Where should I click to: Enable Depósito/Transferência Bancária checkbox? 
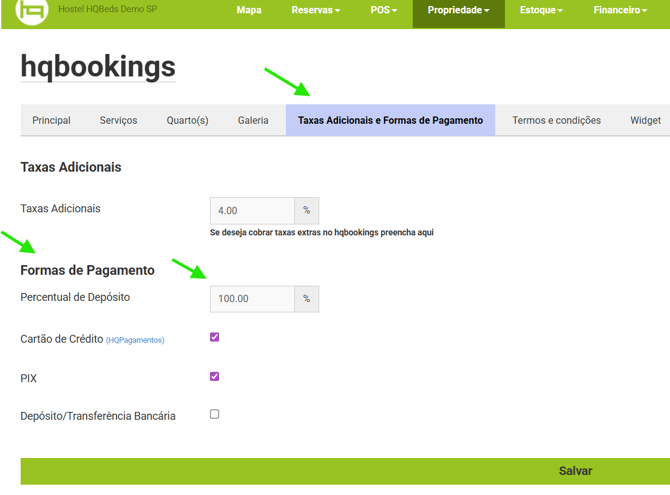click(214, 414)
